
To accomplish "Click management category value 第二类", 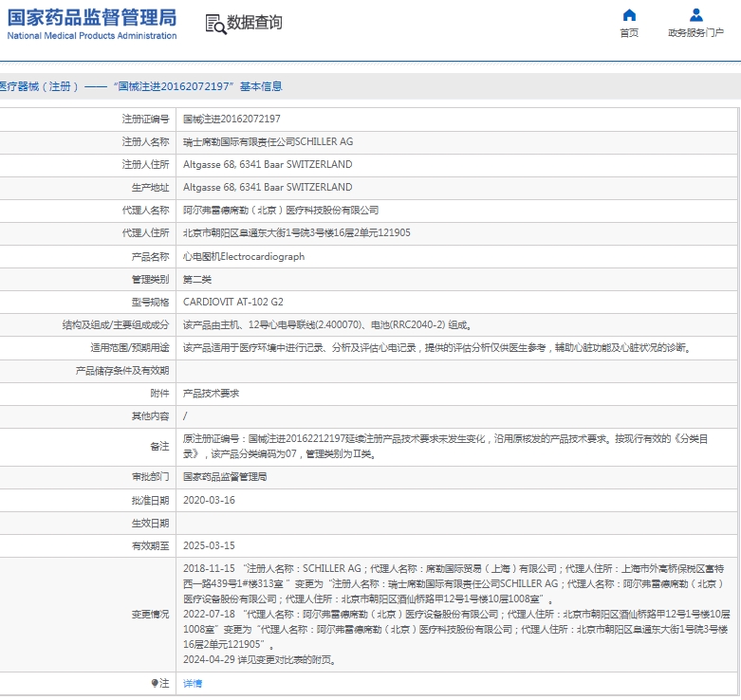I will (x=197, y=279).
